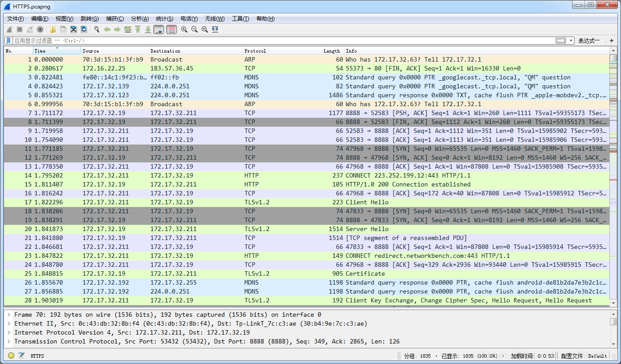Image resolution: width=621 pixels, height=364 pixels.
Task: Go to the previous packet with left arrow
Action: pyautogui.click(x=107, y=29)
